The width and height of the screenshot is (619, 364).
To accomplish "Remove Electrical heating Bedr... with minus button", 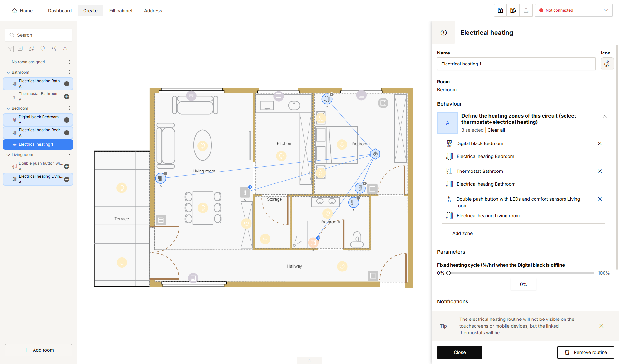I will coord(67,133).
